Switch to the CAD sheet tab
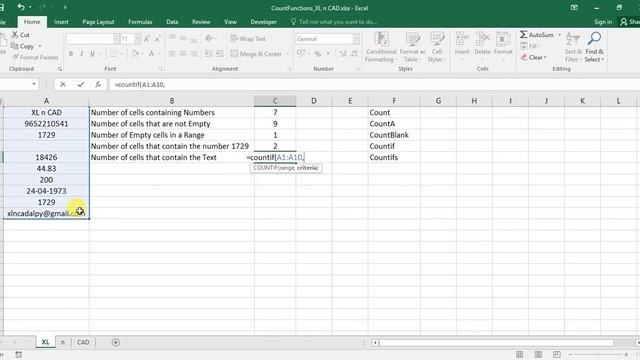Screen dimensions: 640x360 point(83,342)
